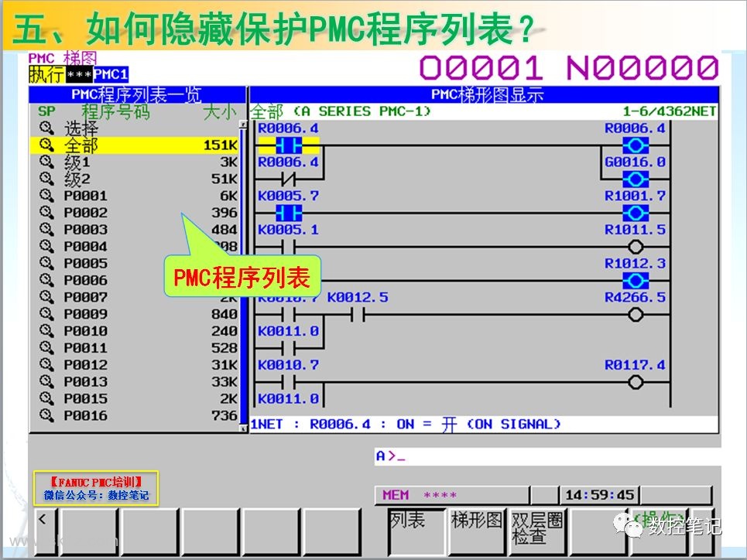Click the PMC1 status indicator
The height and width of the screenshot is (560, 747).
point(111,74)
